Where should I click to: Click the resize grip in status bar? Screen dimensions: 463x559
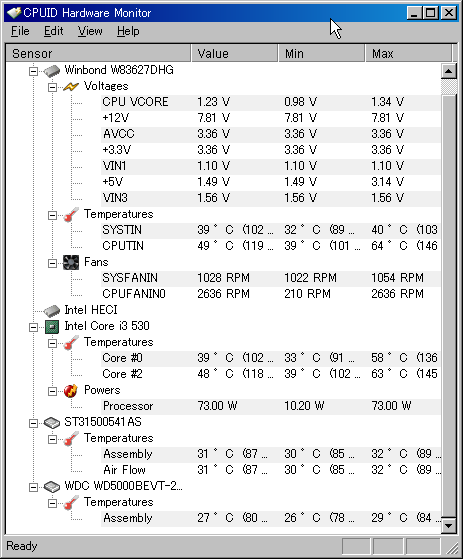click(452, 548)
